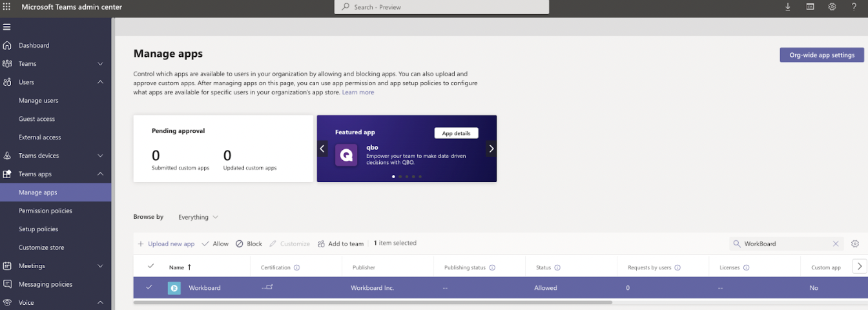Click the Teams sidebar icon
868x310 pixels.
[7, 63]
